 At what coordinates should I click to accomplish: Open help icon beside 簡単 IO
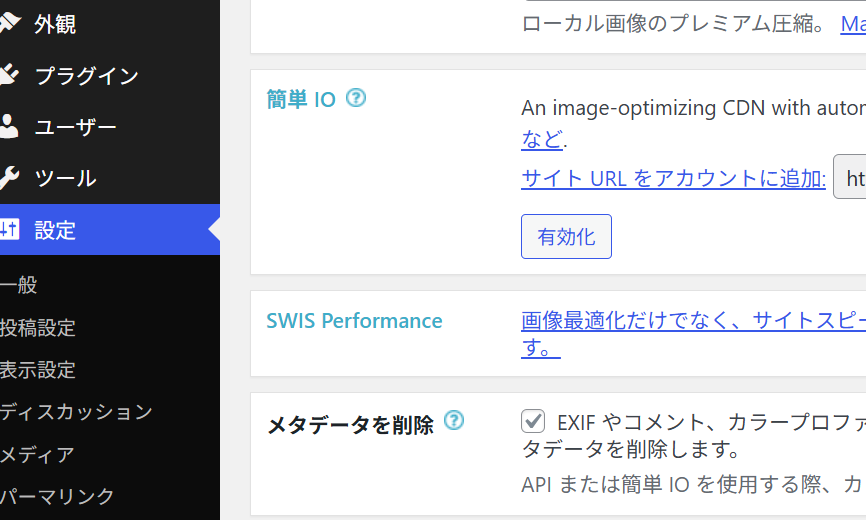[x=356, y=98]
